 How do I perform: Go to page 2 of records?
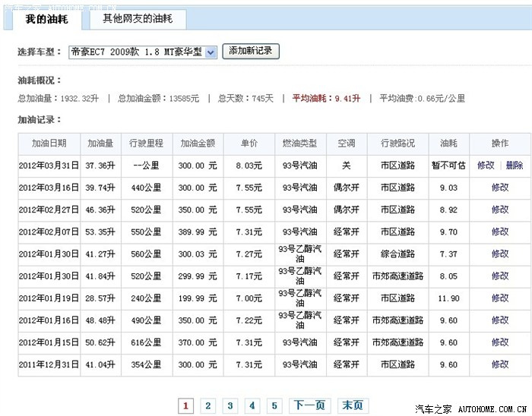point(207,406)
